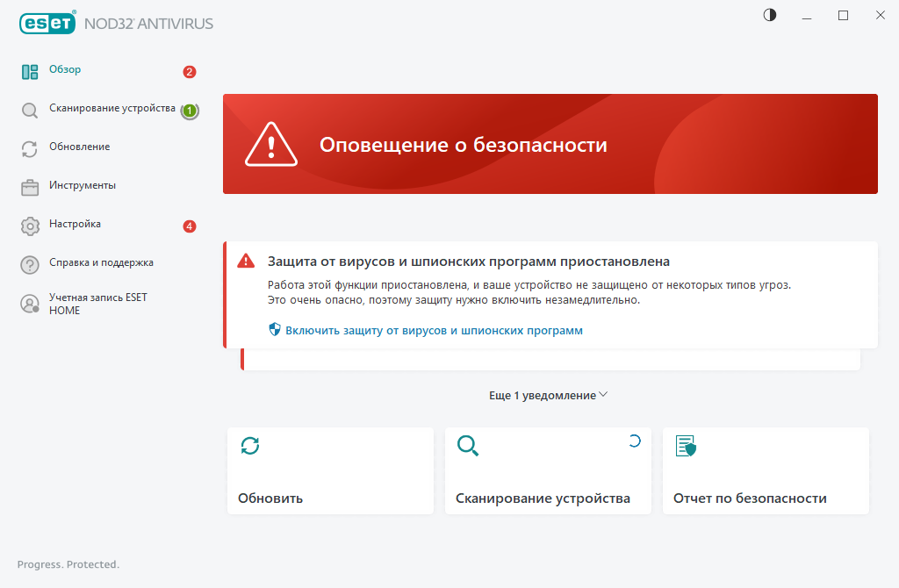Open Справка и поддержка
899x588 pixels.
click(102, 262)
